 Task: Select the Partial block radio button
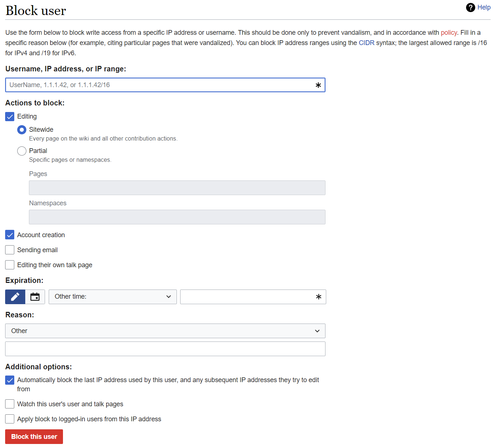[22, 151]
